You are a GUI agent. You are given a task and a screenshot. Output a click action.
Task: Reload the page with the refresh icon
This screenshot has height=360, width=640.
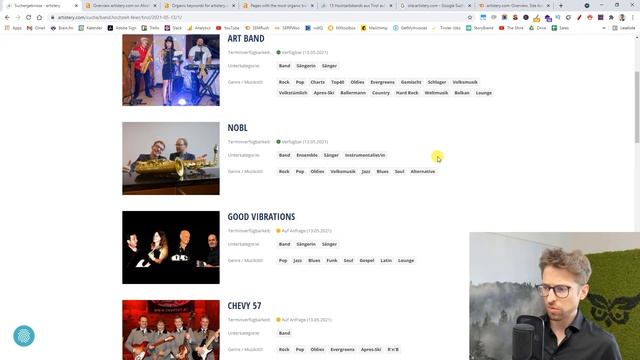tap(28, 18)
